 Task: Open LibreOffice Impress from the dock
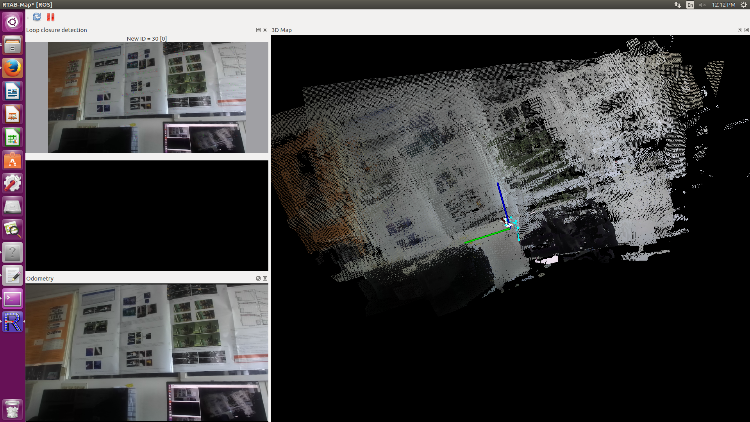tap(13, 114)
